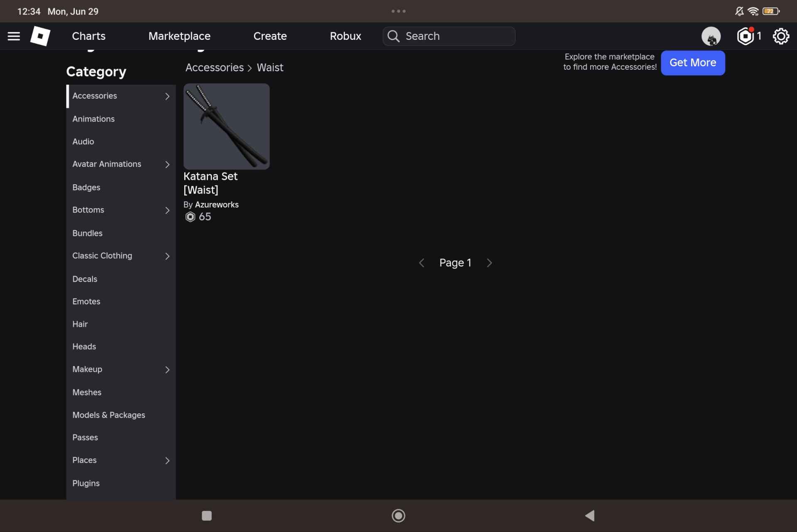
Task: Open the Robux balance icon
Action: pos(746,36)
